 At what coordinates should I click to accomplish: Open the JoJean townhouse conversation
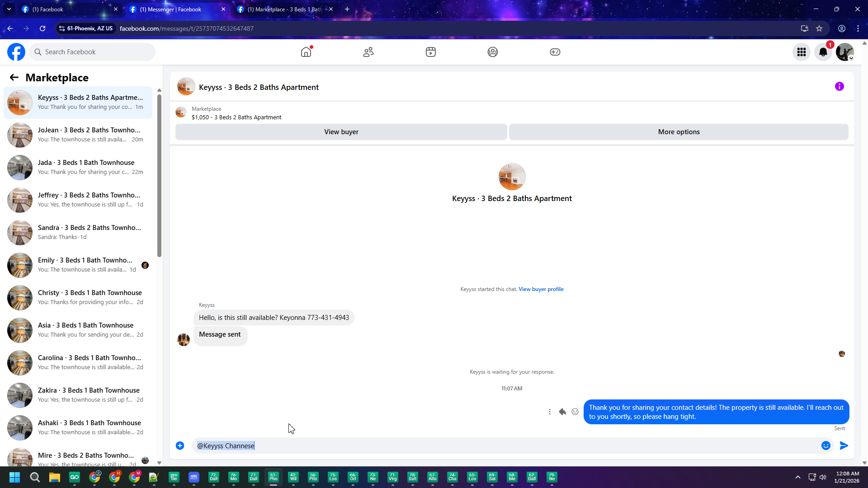(78, 135)
